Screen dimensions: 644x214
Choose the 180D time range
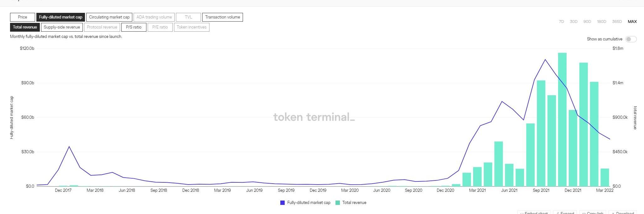(x=601, y=22)
